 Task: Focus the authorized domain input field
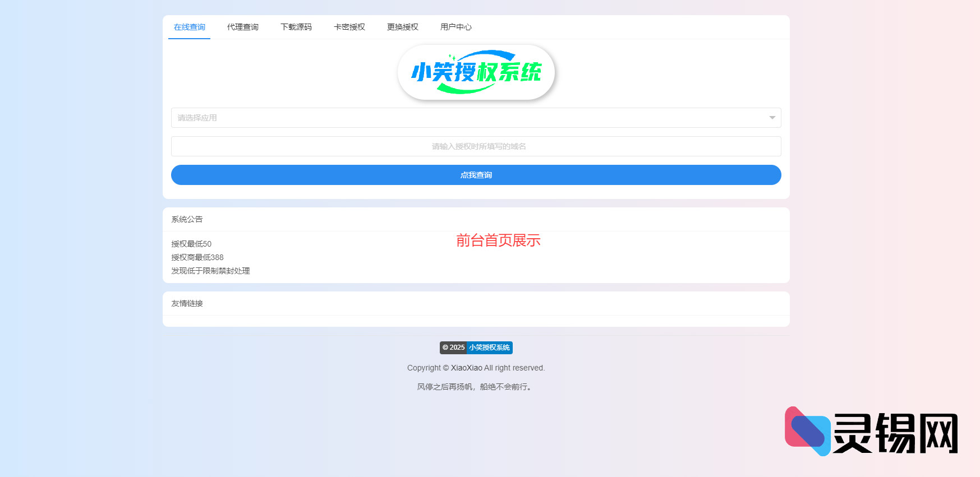(x=476, y=146)
